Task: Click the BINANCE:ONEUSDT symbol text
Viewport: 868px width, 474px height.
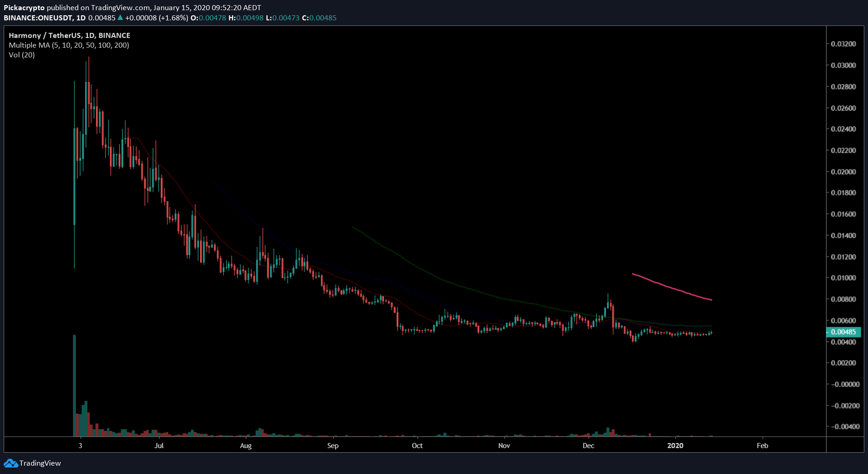Action: click(38, 18)
